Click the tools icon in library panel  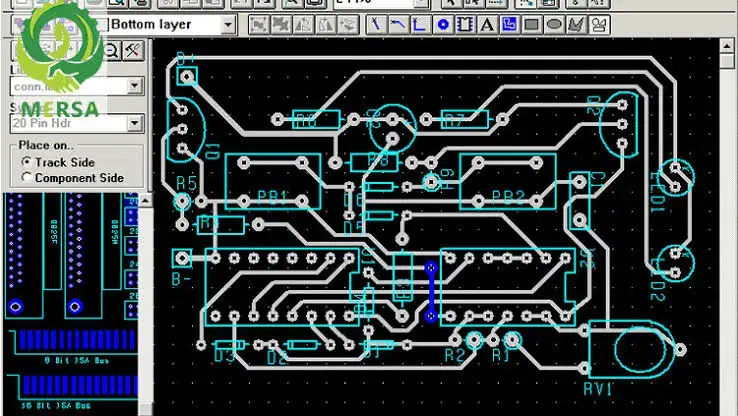[133, 50]
